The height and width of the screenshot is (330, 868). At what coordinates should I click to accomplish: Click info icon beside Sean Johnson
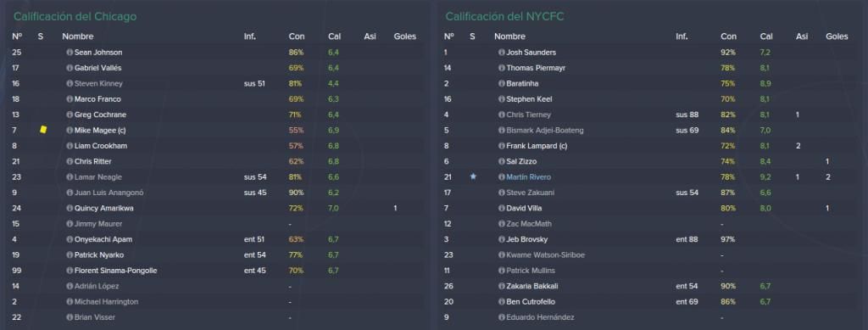[x=70, y=53]
